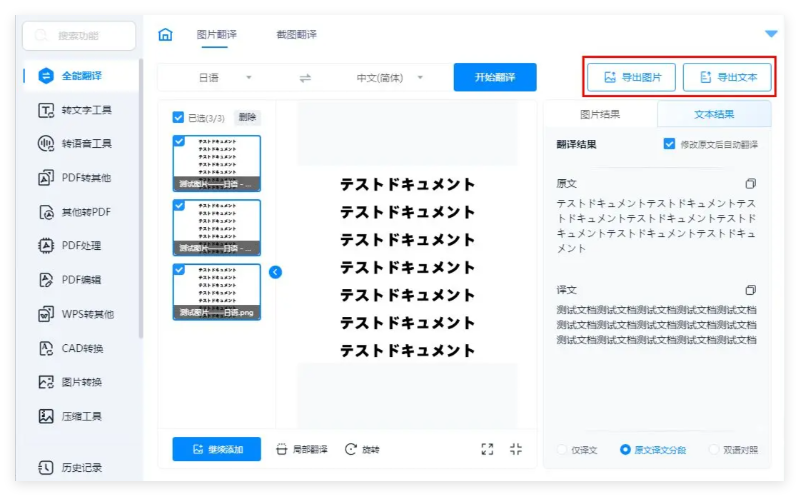Click the shrink preview icon
The image size is (800, 496).
pos(516,449)
